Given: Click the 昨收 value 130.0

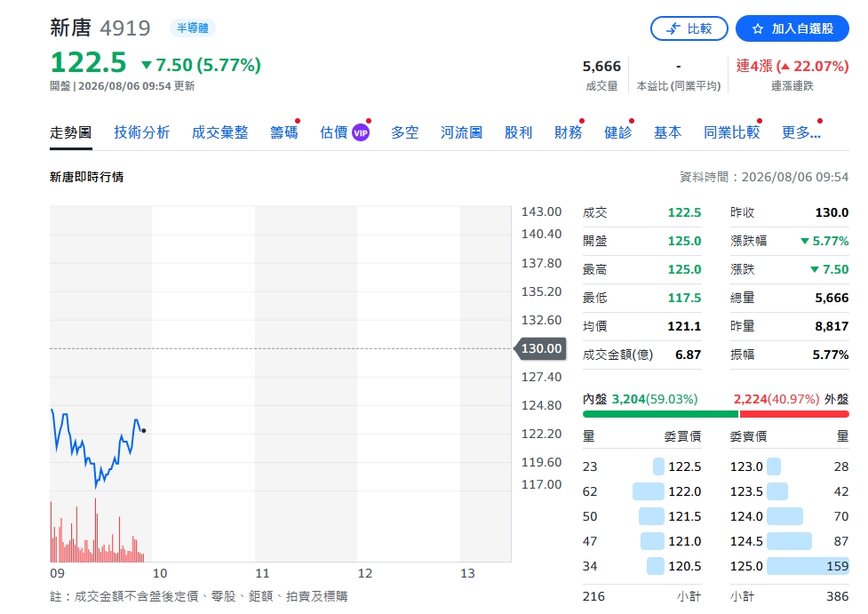Looking at the screenshot, I should [x=832, y=212].
